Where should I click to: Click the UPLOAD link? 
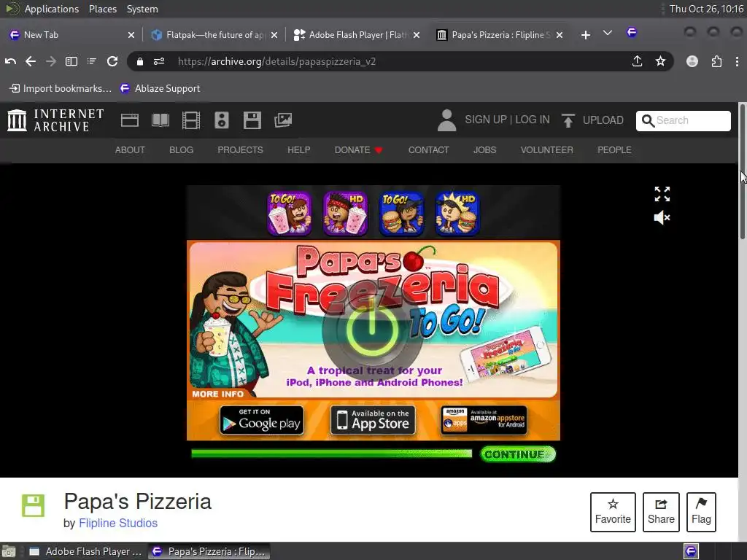click(603, 120)
